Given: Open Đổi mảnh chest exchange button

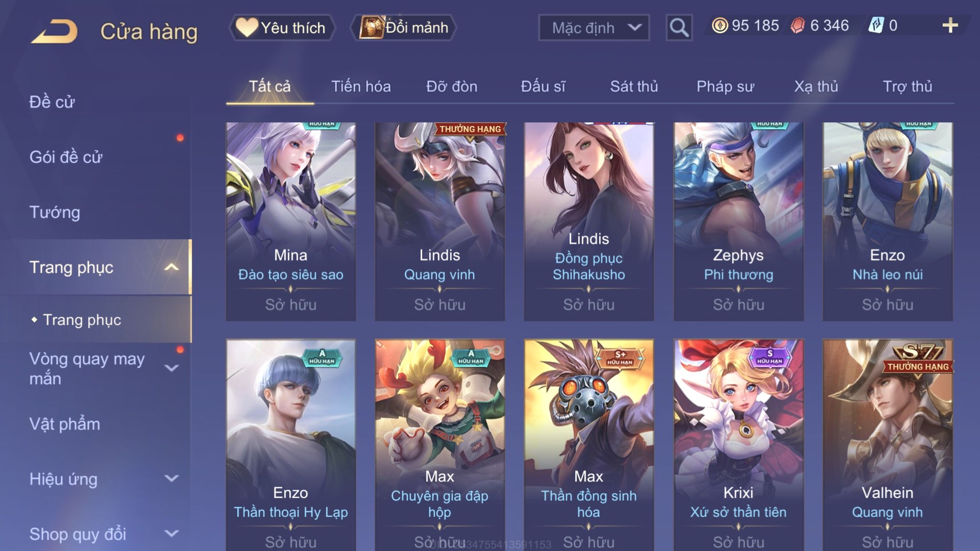Looking at the screenshot, I should coord(403,28).
